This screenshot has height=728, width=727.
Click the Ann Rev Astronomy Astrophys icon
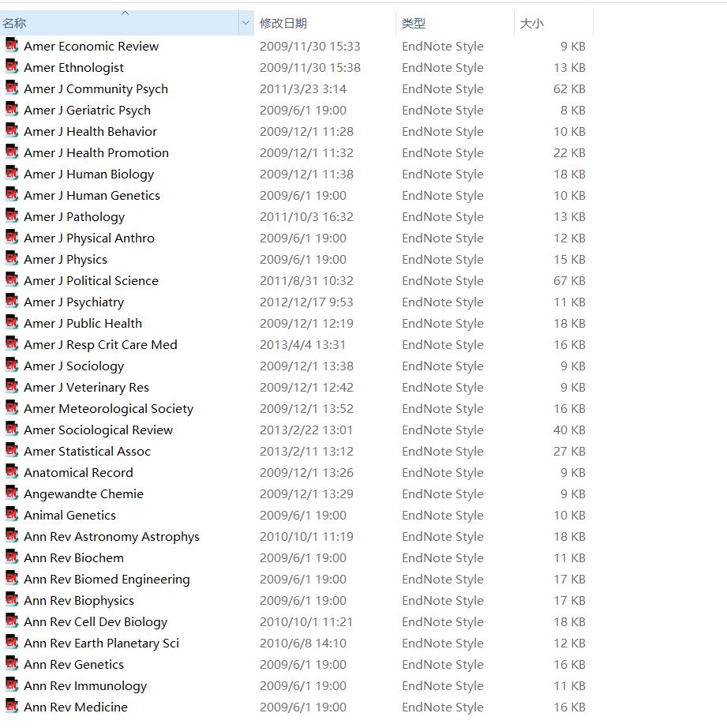[12, 536]
